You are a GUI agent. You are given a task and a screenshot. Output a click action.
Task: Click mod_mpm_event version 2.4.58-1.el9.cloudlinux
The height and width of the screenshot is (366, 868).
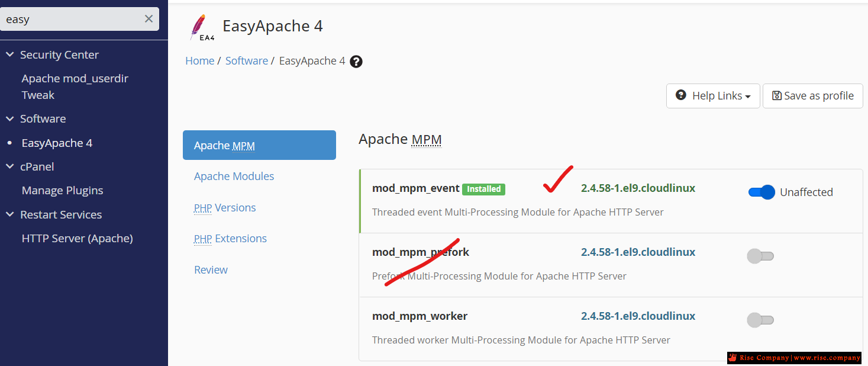(x=638, y=188)
